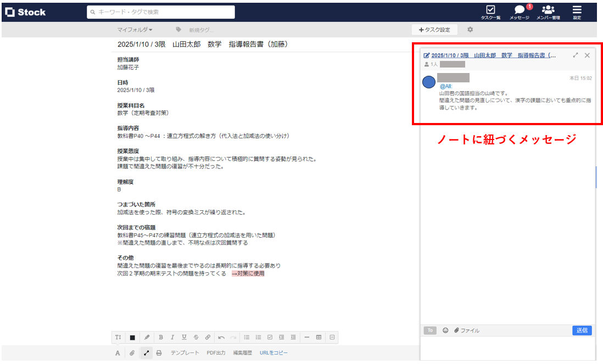Underline text using the U icon
This screenshot has width=603, height=364.
[x=184, y=337]
